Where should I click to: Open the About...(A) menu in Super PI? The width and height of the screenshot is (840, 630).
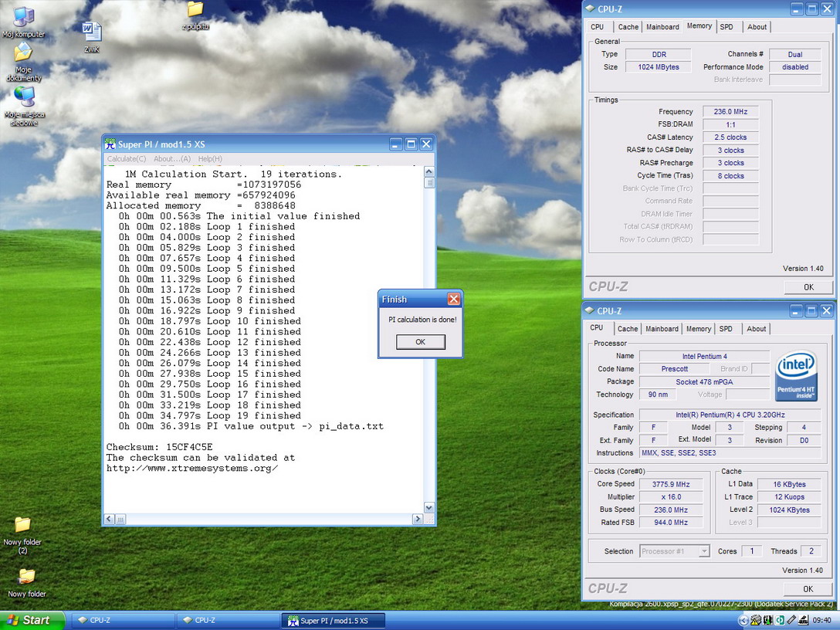pos(172,158)
